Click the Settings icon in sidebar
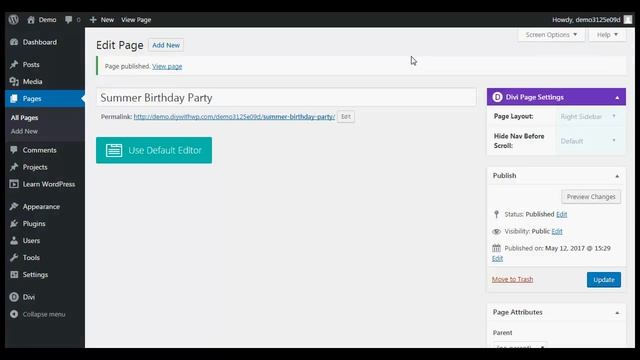The image size is (640, 360). pyautogui.click(x=14, y=275)
